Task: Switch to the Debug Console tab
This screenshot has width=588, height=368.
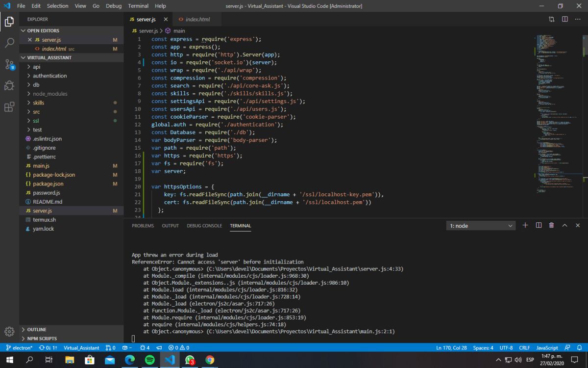Action: tap(204, 226)
